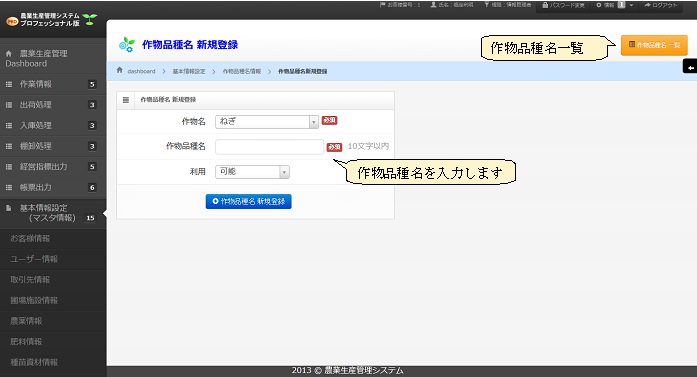The height and width of the screenshot is (377, 697).
Task: Open 圃場施設情報 submenu item
Action: pos(34,301)
